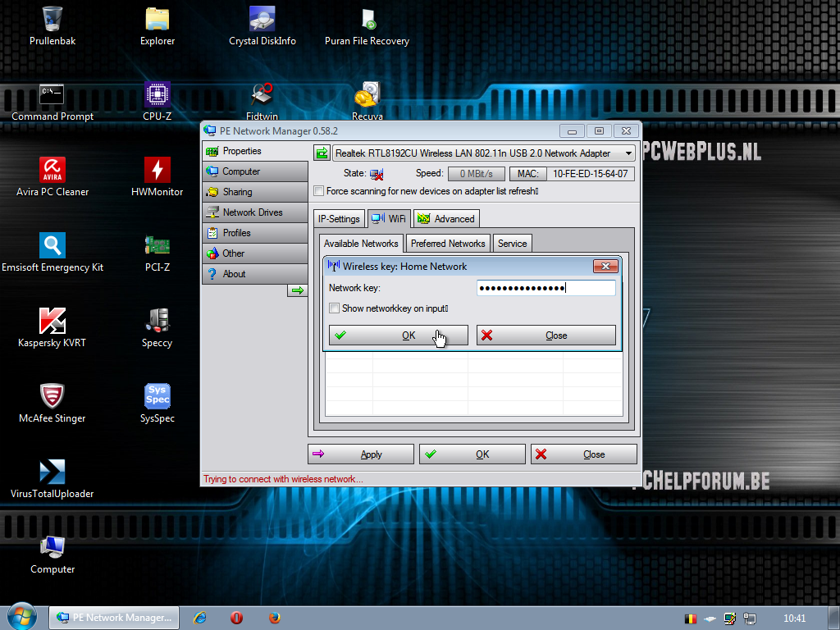Screen dimensions: 840x630
Task: Enable Force scanning for new devices checkbox
Action: point(319,191)
